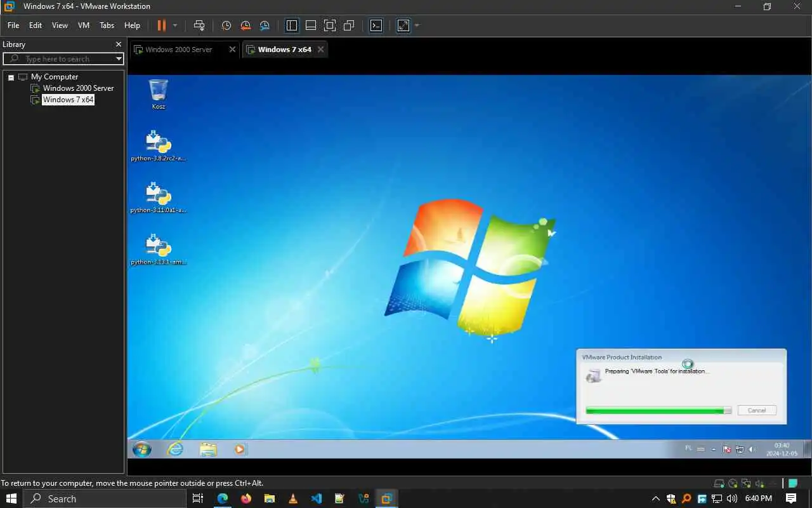Open the Tabs menu
Image resolution: width=812 pixels, height=508 pixels.
pos(107,25)
